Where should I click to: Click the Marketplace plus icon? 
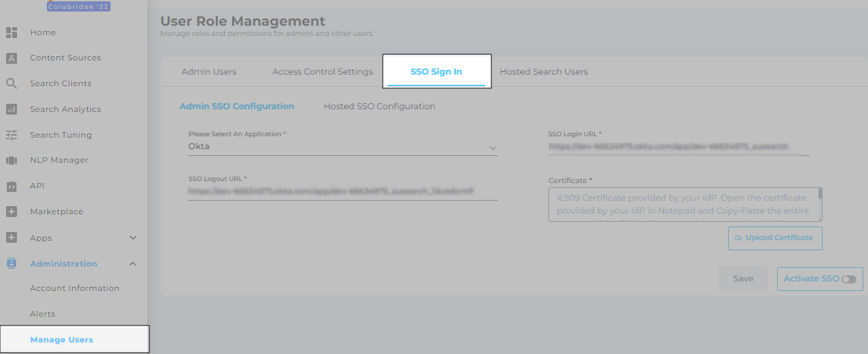pos(12,212)
